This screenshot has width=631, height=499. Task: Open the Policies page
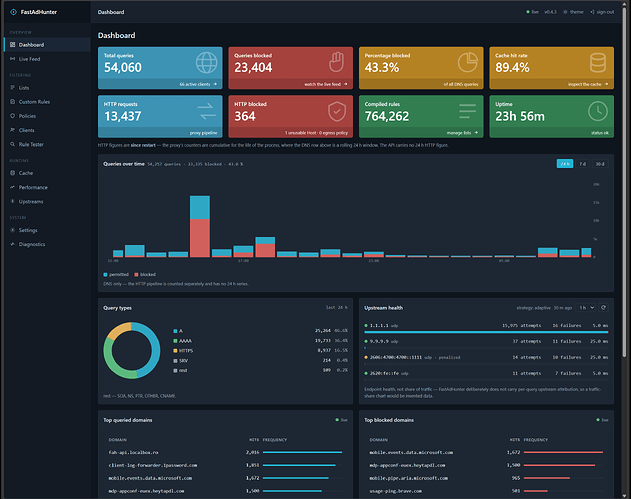coord(47,116)
